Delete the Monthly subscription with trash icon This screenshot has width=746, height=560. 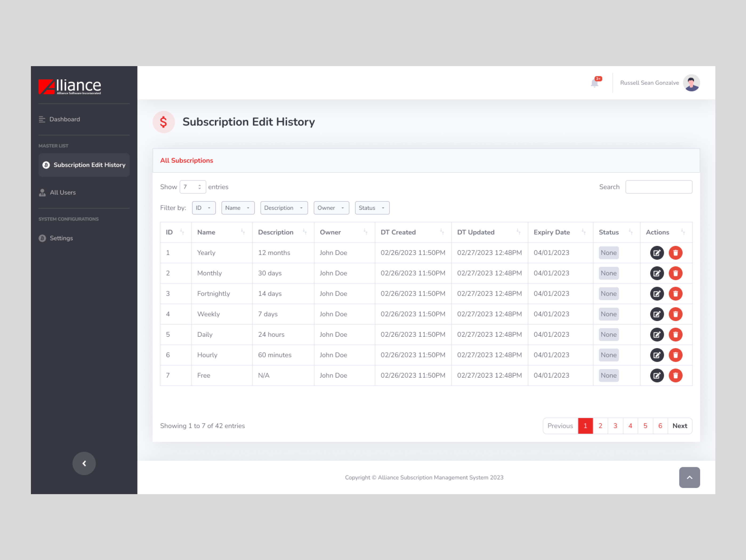coord(675,273)
